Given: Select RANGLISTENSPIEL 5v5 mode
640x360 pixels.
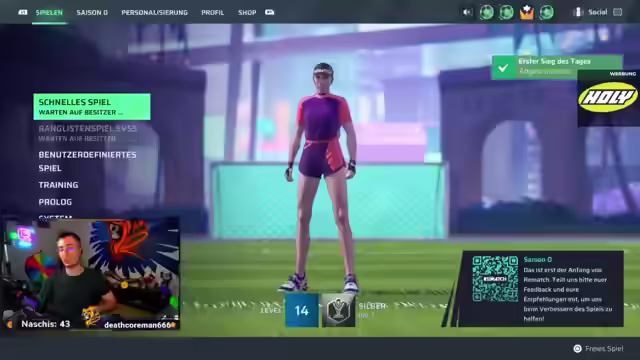Looking at the screenshot, I should pos(88,133).
